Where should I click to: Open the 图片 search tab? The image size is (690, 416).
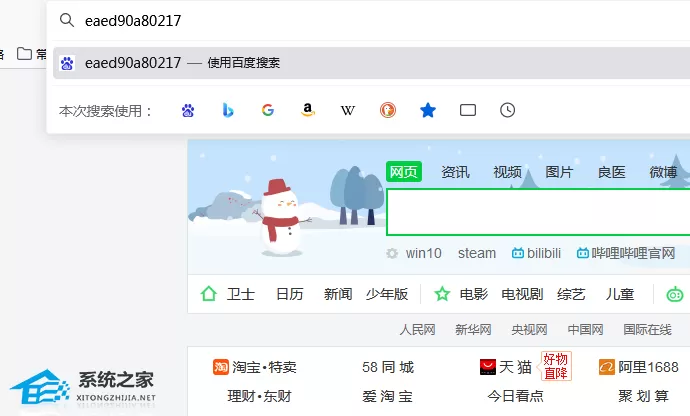pos(559,172)
